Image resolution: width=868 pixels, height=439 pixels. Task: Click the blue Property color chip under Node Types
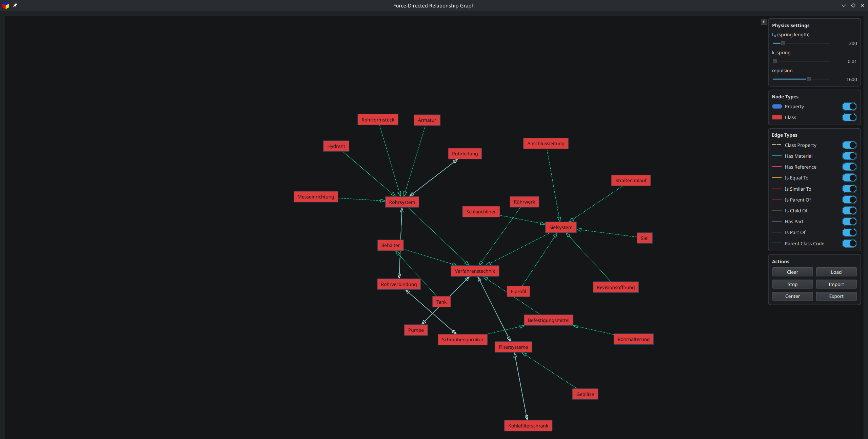pyautogui.click(x=777, y=107)
